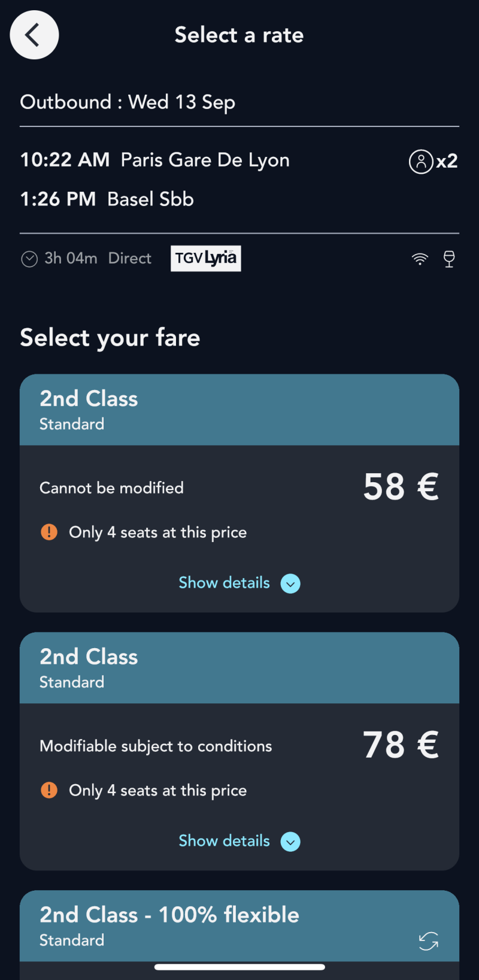Show details of the 58 € fare
479x980 pixels.
click(x=225, y=583)
